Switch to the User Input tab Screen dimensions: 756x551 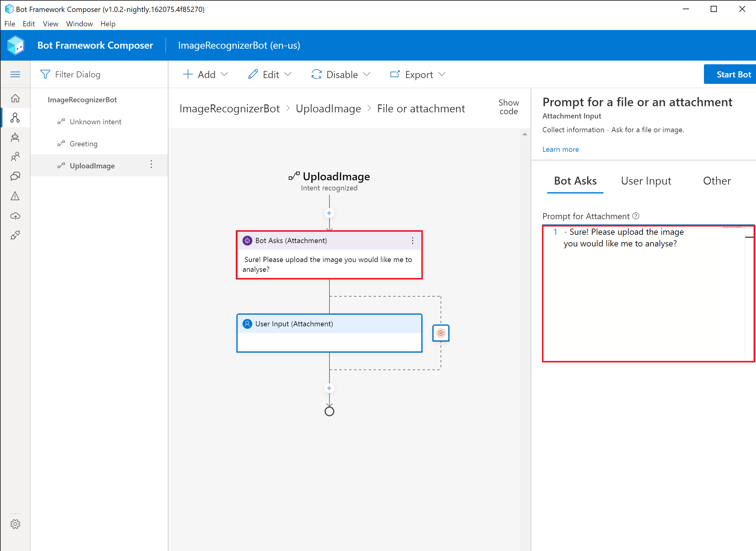pos(646,180)
